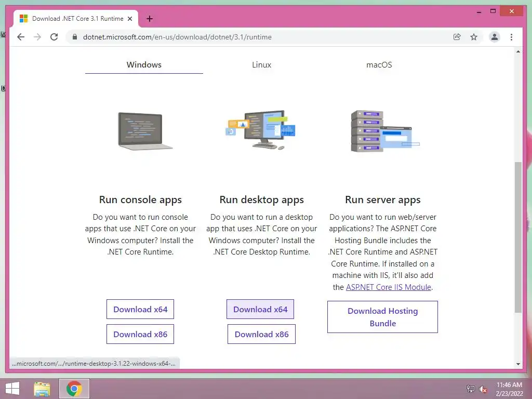Reload the current page
This screenshot has height=399, width=532.
[x=54, y=37]
